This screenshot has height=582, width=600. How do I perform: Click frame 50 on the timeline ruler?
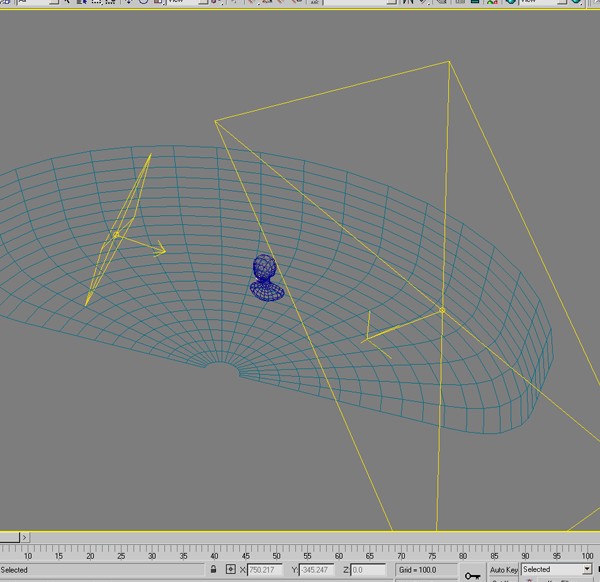point(276,556)
